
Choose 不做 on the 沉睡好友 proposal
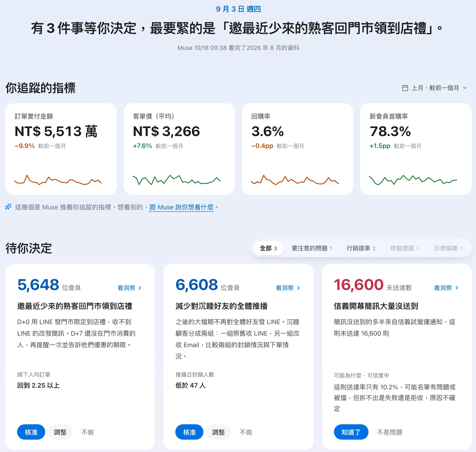[x=246, y=432]
